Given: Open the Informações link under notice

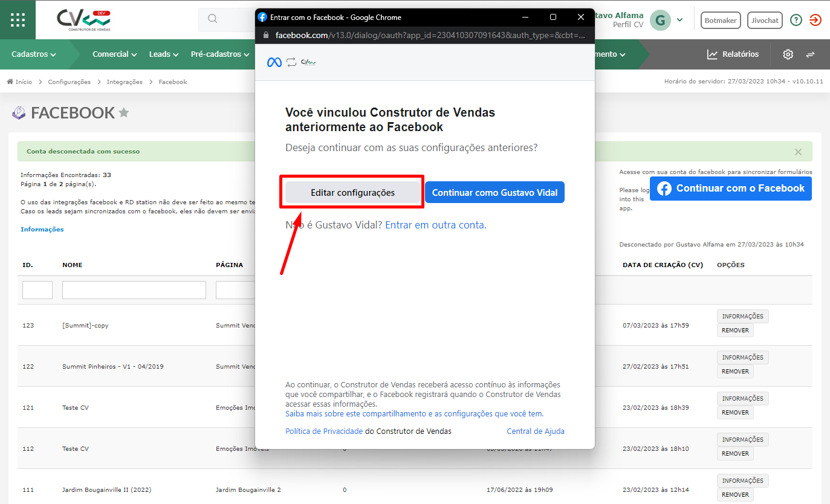Looking at the screenshot, I should point(42,229).
